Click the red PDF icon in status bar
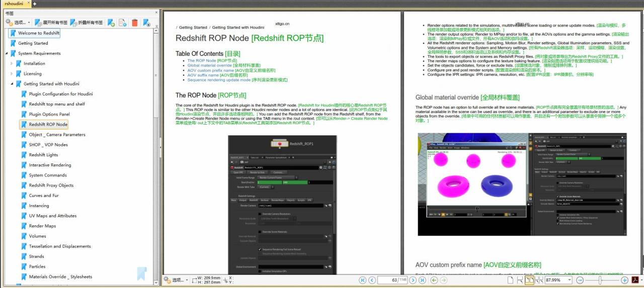 pyautogui.click(x=635, y=280)
